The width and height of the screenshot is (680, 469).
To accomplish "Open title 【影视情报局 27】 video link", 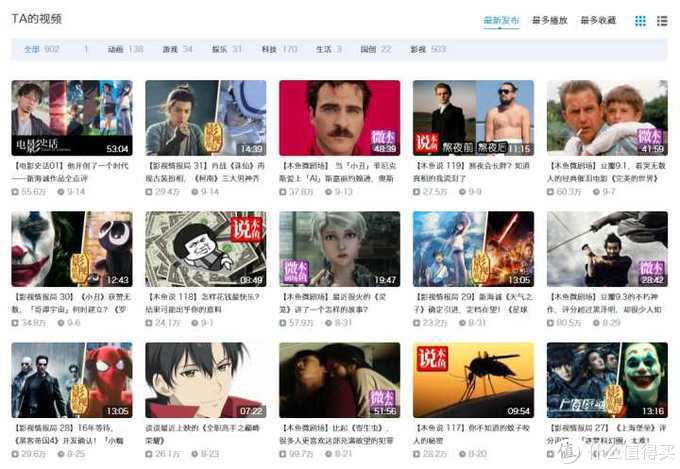I will coord(606,434).
